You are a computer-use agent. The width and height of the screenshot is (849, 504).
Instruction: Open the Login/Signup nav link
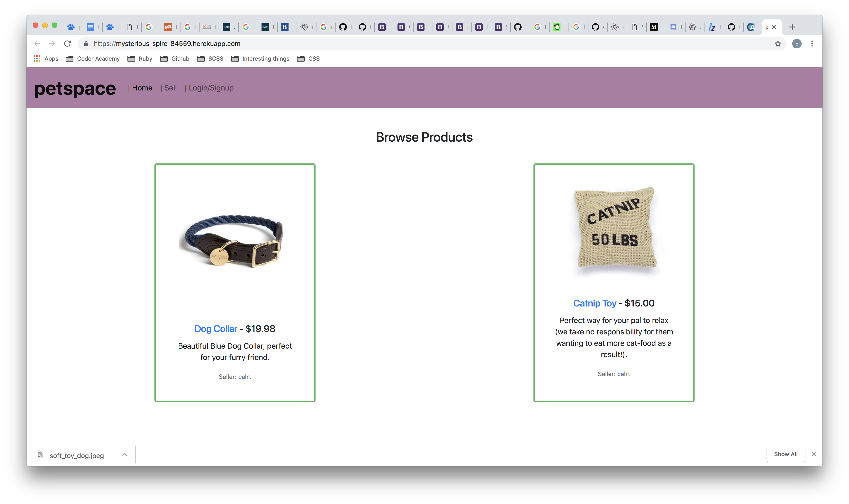(x=211, y=88)
